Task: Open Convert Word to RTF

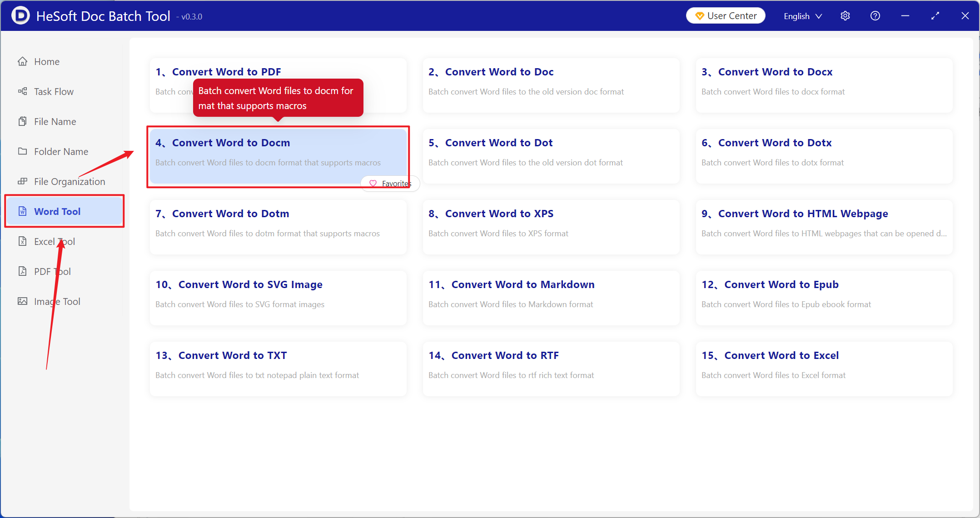Action: point(551,369)
